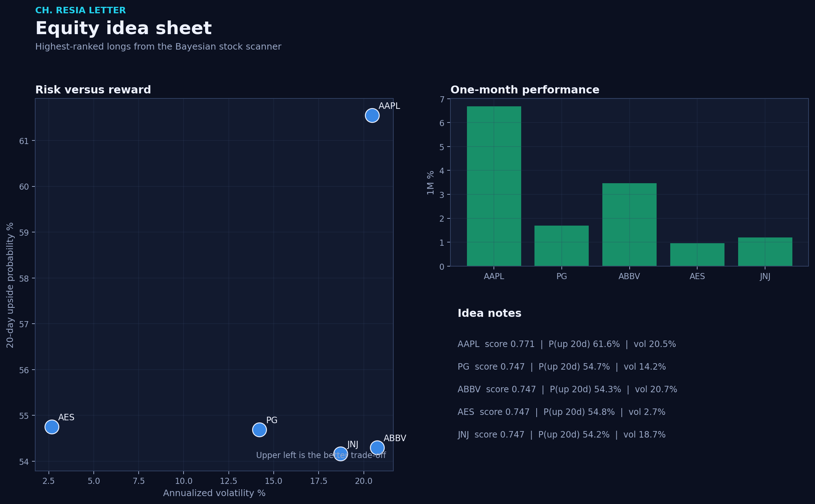Click the PG score 0.747 note line

[561, 367]
